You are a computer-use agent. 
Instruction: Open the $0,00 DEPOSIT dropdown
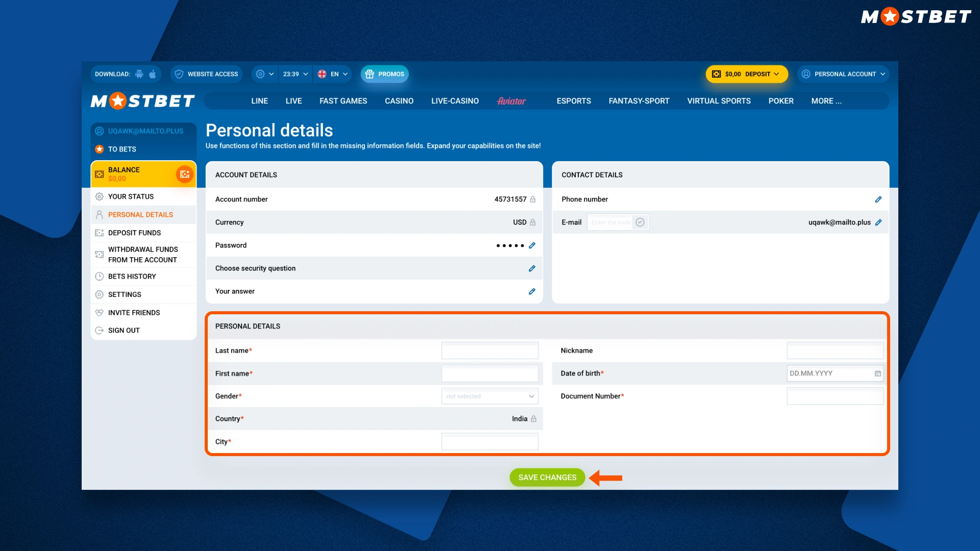coord(747,74)
